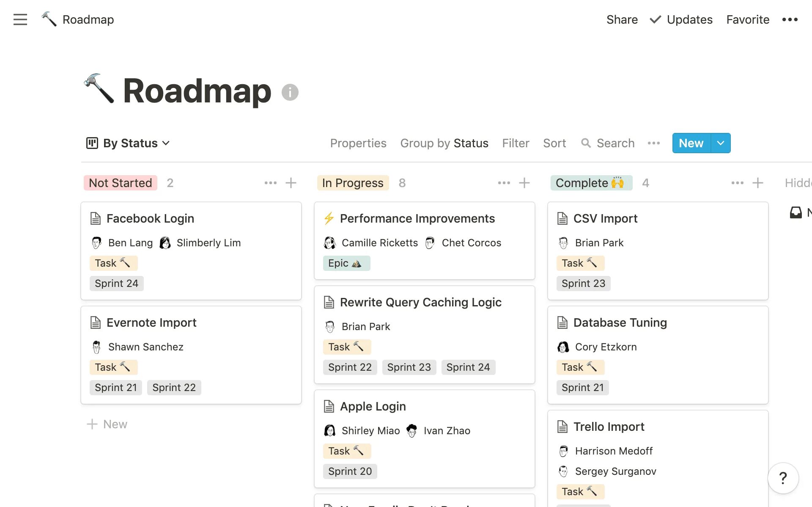Click the document icon on Facebook Login card
Viewport: 812px width, 507px height.
point(95,218)
